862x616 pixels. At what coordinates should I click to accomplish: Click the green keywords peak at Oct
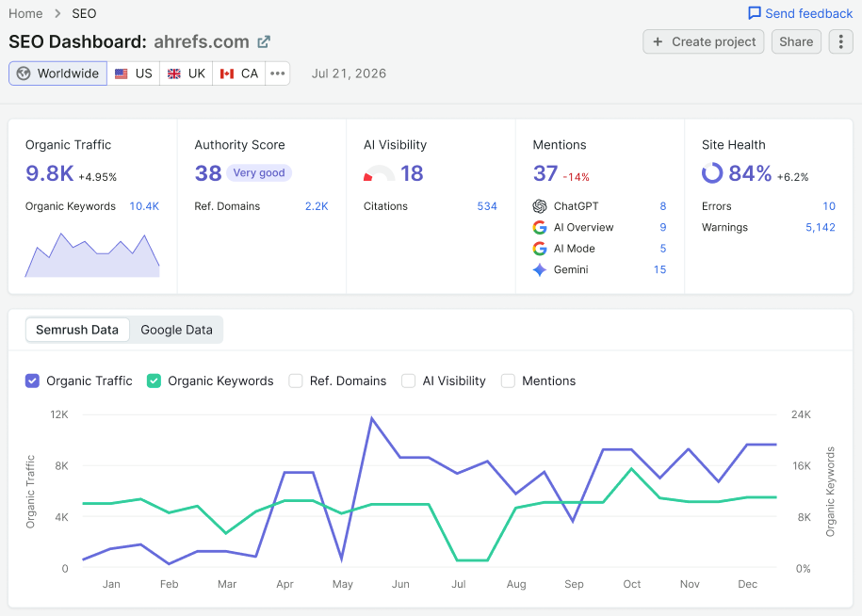(x=631, y=469)
